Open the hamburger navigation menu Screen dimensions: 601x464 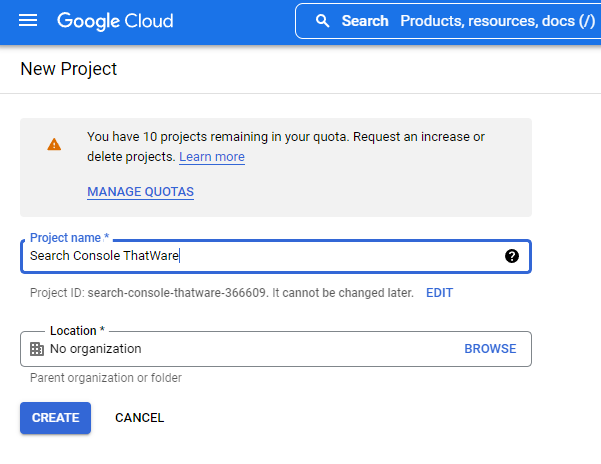pos(28,21)
